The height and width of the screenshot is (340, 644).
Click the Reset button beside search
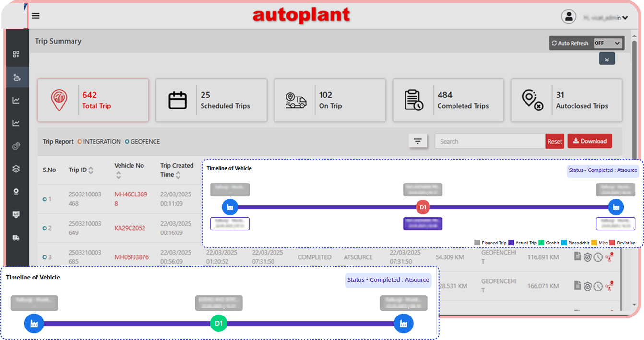[555, 141]
